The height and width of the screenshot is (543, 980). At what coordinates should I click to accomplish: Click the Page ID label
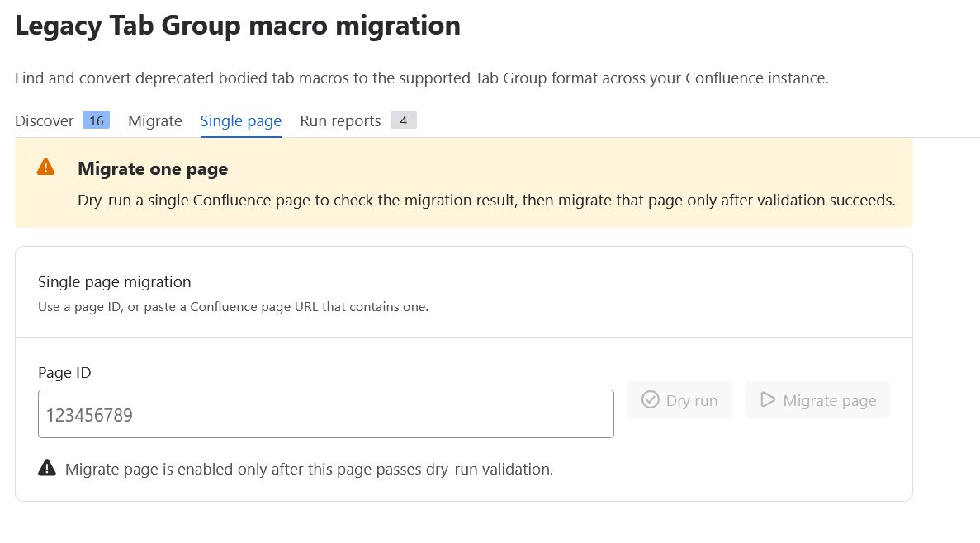[x=64, y=373]
